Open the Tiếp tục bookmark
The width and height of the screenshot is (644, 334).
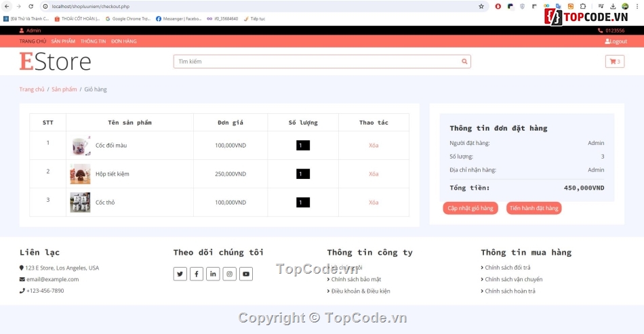[255, 18]
